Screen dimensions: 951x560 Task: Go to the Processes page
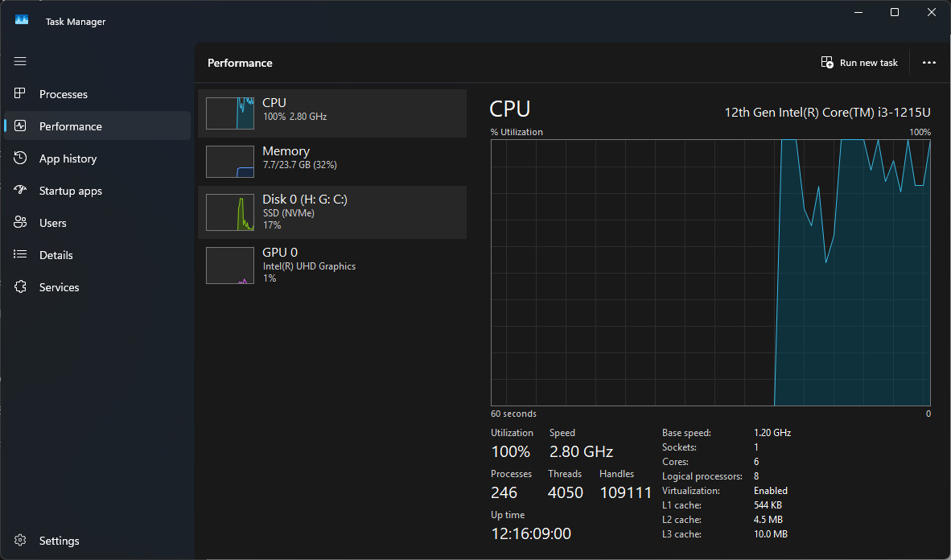pos(63,94)
